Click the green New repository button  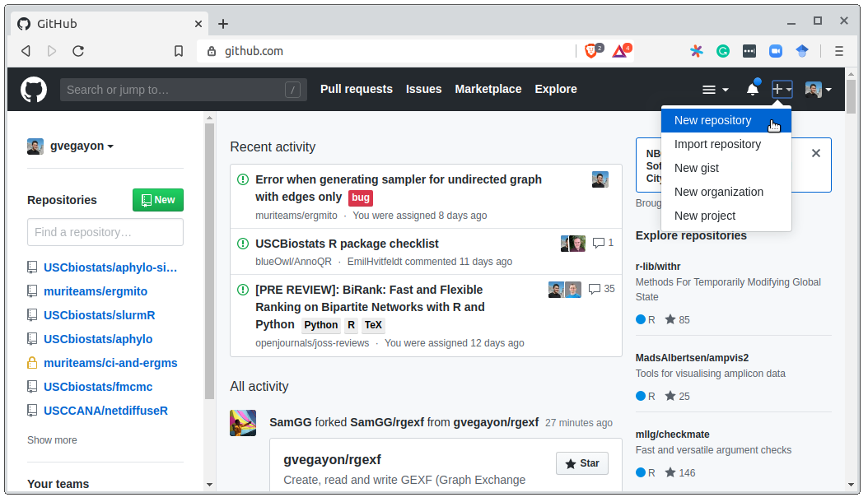point(158,200)
